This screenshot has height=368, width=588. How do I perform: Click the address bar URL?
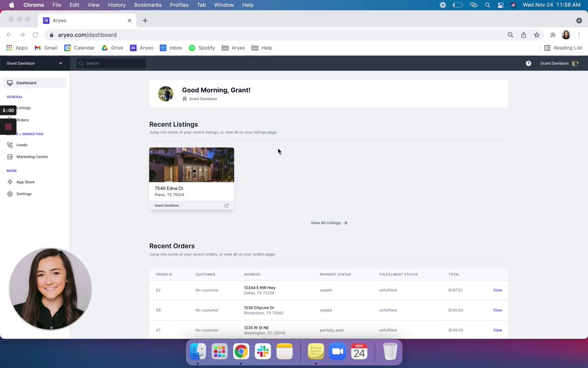(87, 35)
